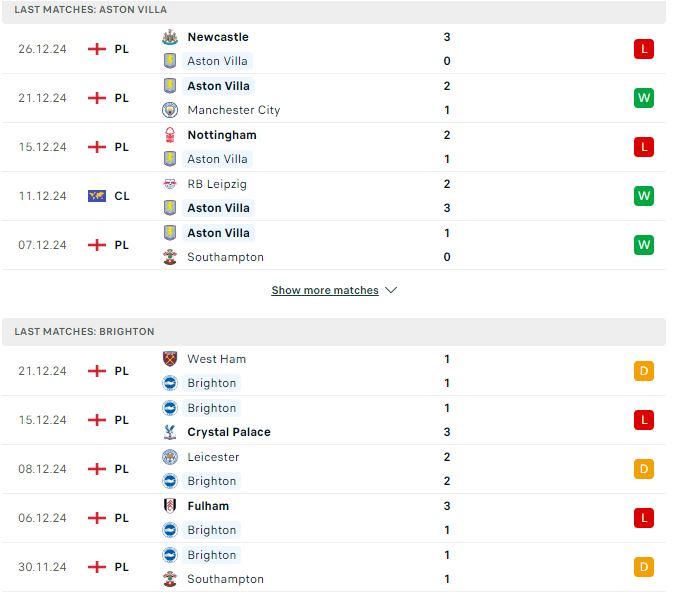Select the Crystal Palace team name
Screen dimensions: 677x596
229,432
